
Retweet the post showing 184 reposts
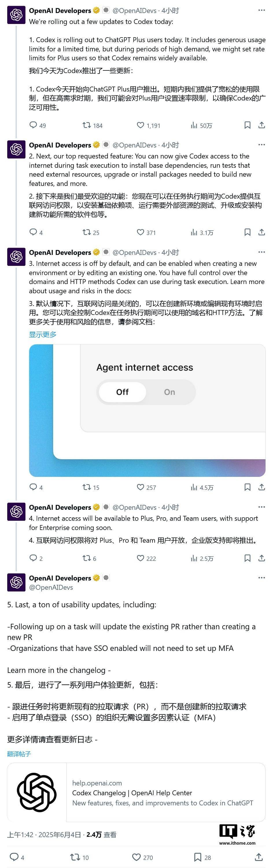pyautogui.click(x=93, y=125)
